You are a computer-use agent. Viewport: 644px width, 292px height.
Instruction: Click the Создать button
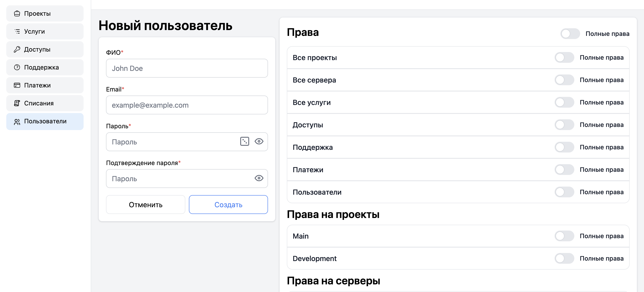pos(228,205)
